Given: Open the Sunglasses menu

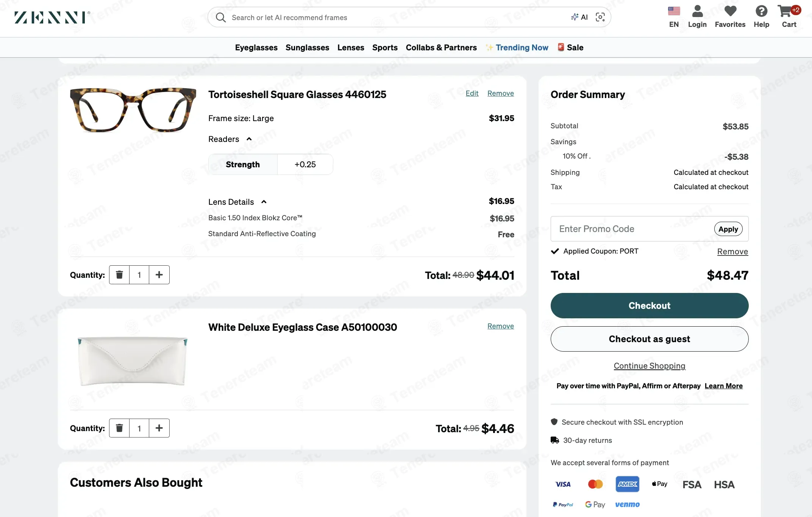Looking at the screenshot, I should click(307, 48).
